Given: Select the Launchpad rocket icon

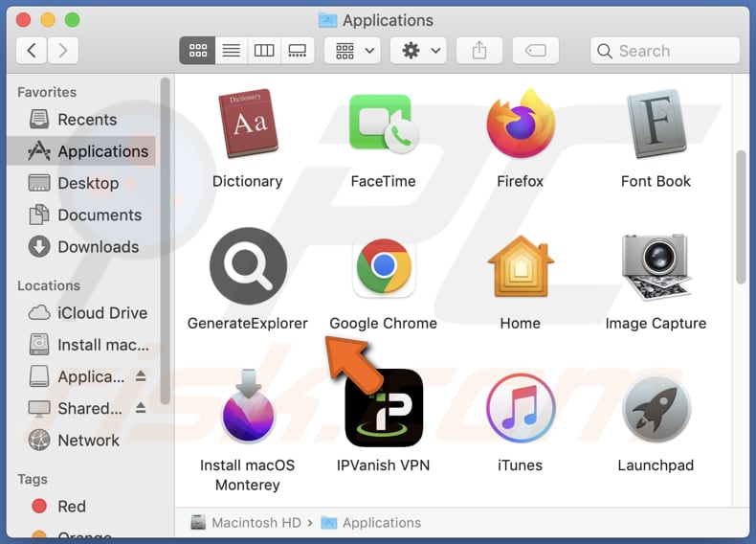Looking at the screenshot, I should tap(656, 408).
